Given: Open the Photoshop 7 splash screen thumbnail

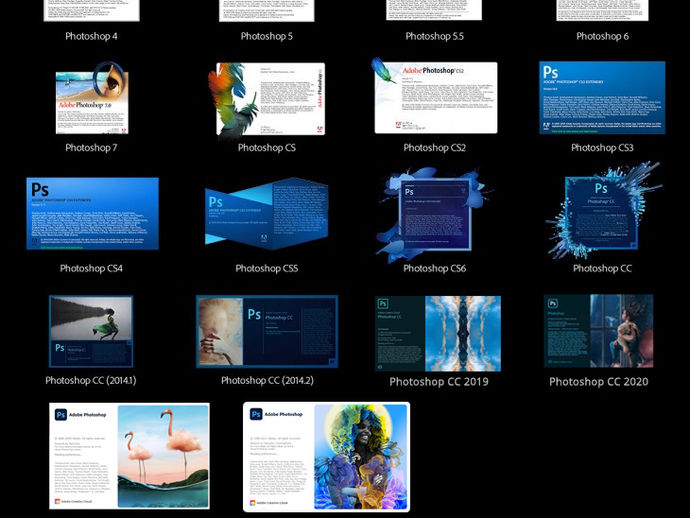Looking at the screenshot, I should coord(92,98).
